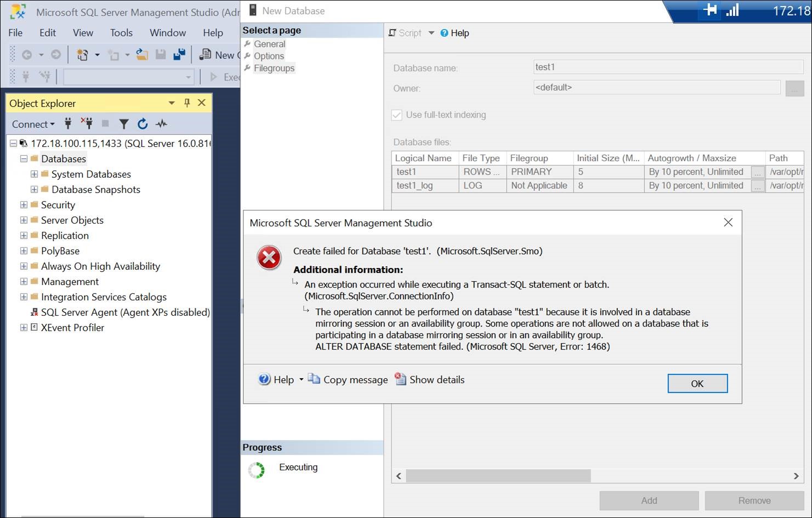Open the View menu
The width and height of the screenshot is (812, 518).
pos(83,33)
